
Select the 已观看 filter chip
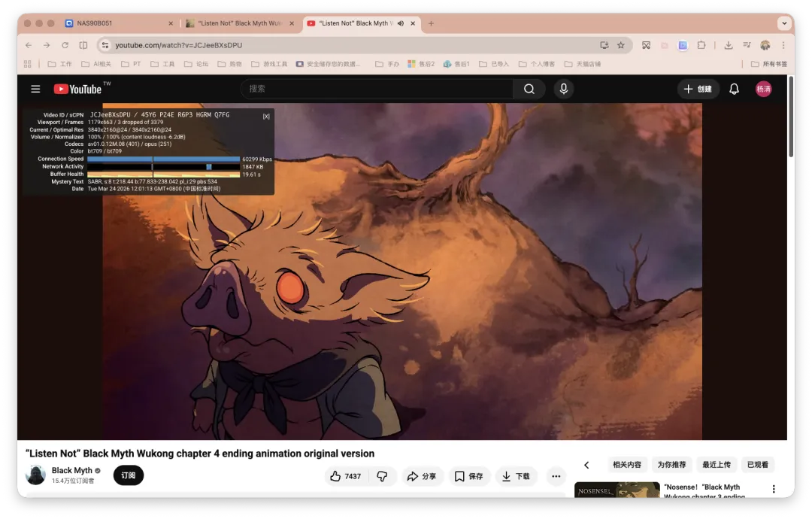pos(758,465)
